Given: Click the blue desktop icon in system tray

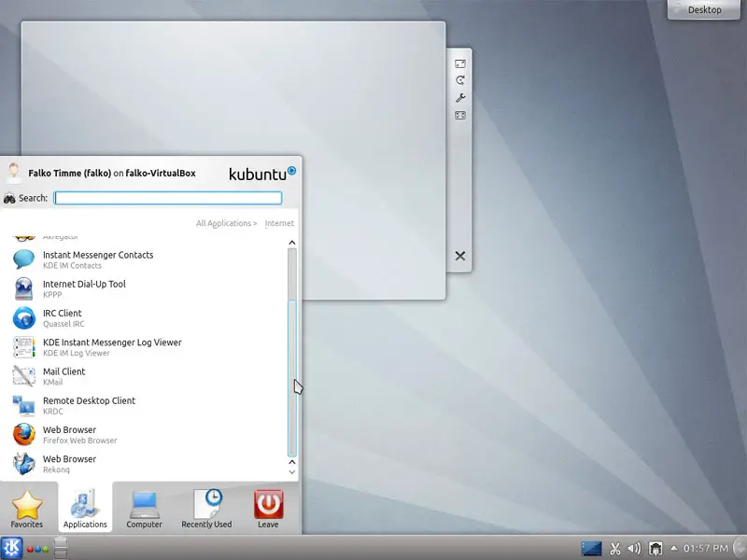Looking at the screenshot, I should click(x=591, y=549).
